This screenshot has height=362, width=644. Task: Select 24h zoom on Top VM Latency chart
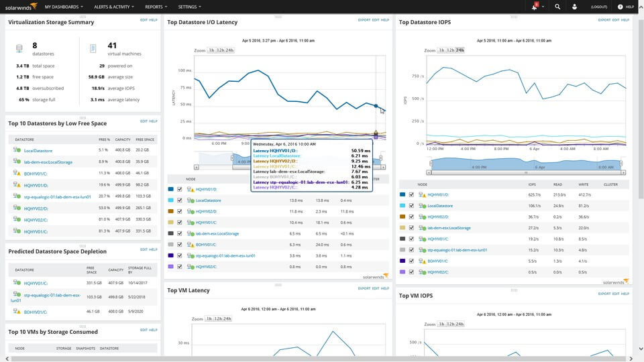(x=227, y=318)
